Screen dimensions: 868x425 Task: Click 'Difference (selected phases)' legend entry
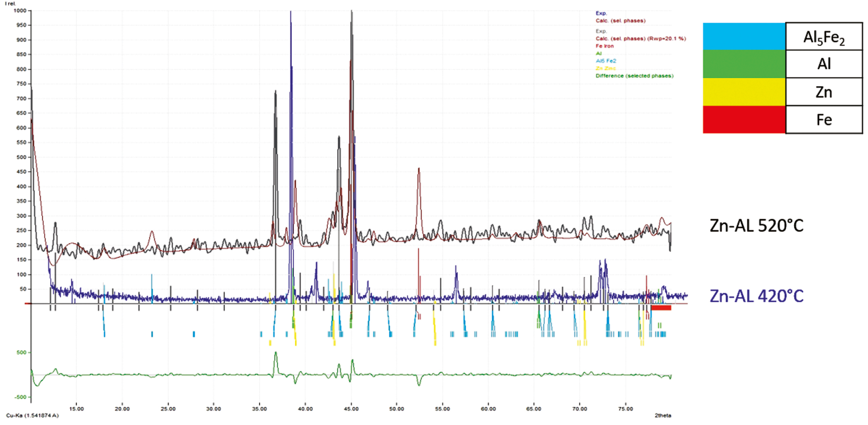634,76
